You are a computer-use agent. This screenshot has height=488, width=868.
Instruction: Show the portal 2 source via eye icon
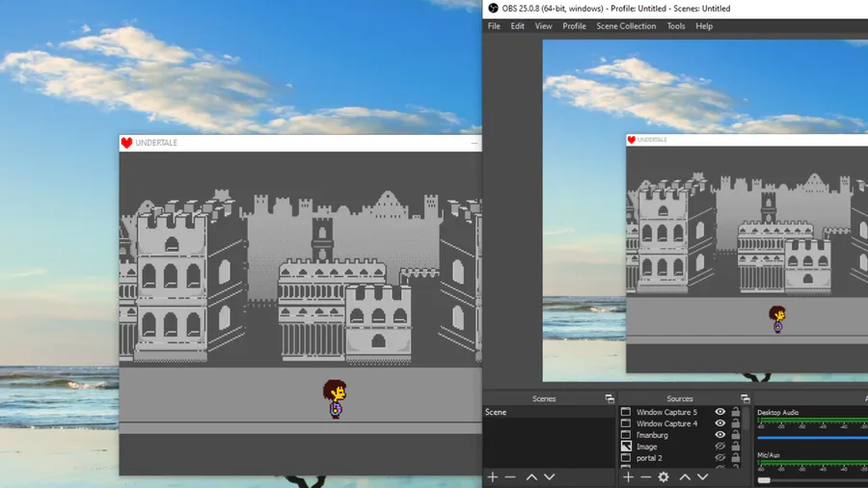(719, 458)
